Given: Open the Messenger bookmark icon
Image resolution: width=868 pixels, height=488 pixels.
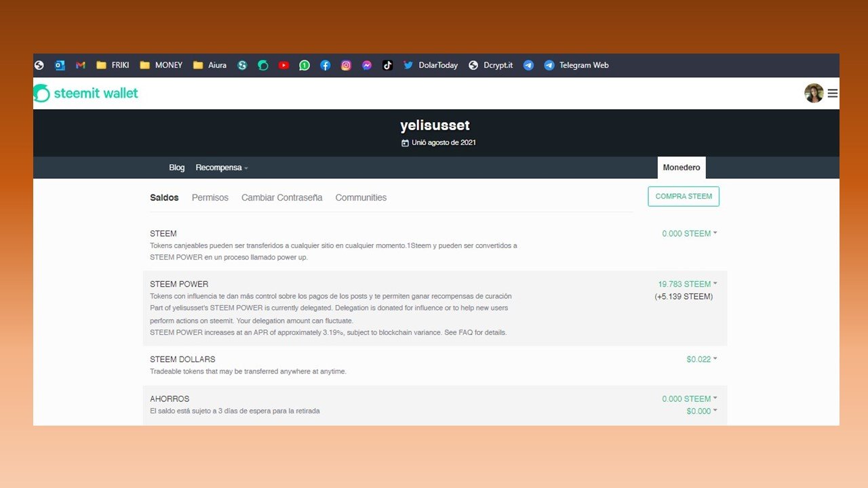Looking at the screenshot, I should pyautogui.click(x=367, y=65).
